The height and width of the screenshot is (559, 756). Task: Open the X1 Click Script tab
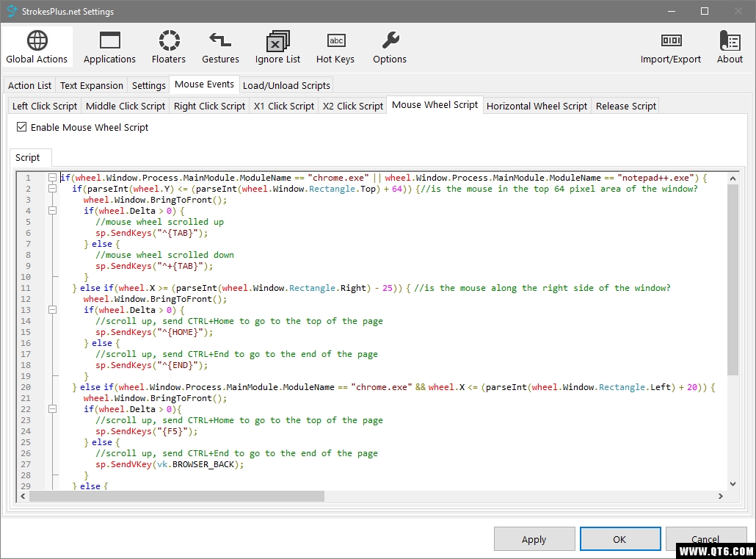pos(284,107)
